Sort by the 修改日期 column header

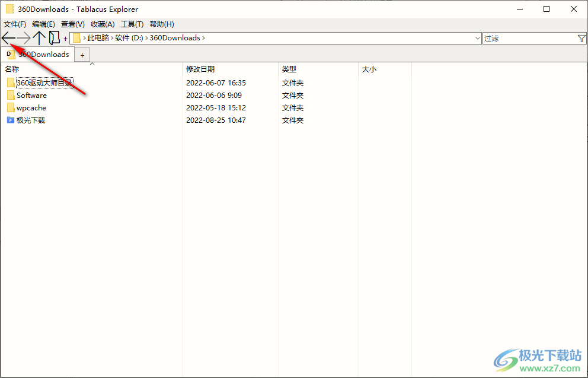(230, 69)
